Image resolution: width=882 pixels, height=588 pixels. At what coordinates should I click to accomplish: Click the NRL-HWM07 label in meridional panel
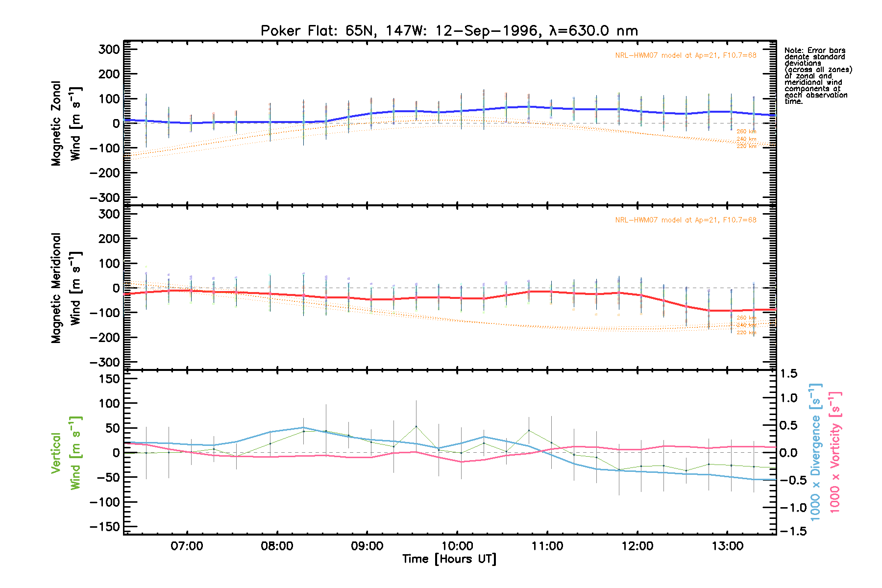click(x=686, y=220)
